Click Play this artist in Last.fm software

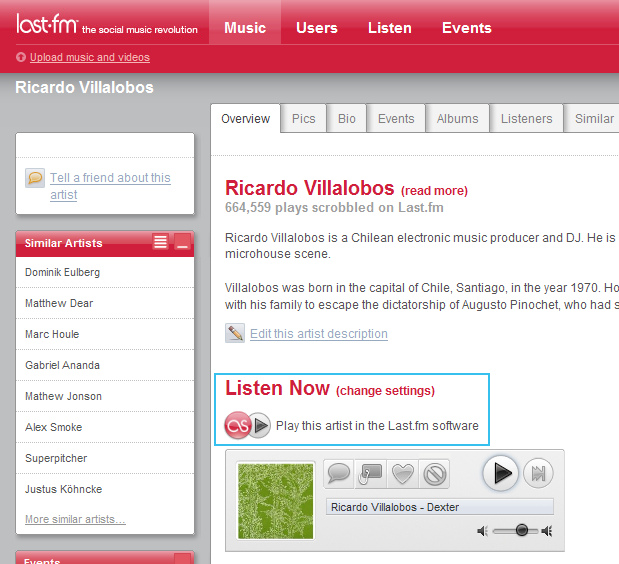377,425
